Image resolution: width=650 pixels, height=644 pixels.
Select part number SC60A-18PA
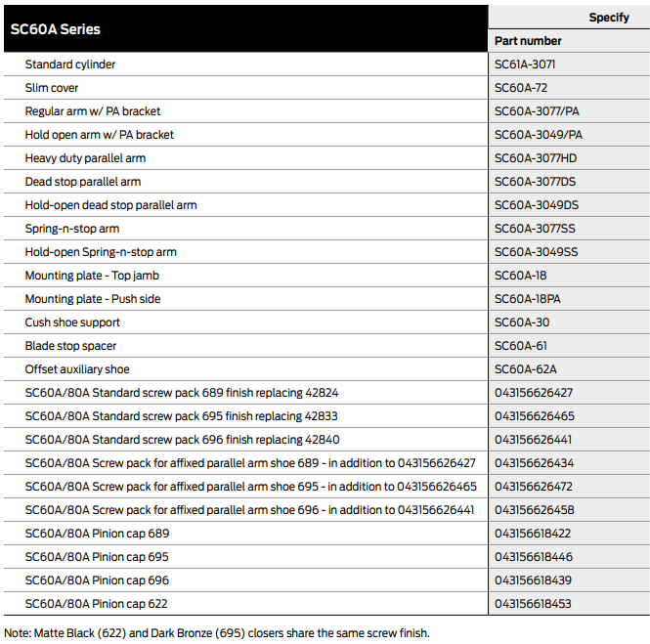(528, 299)
